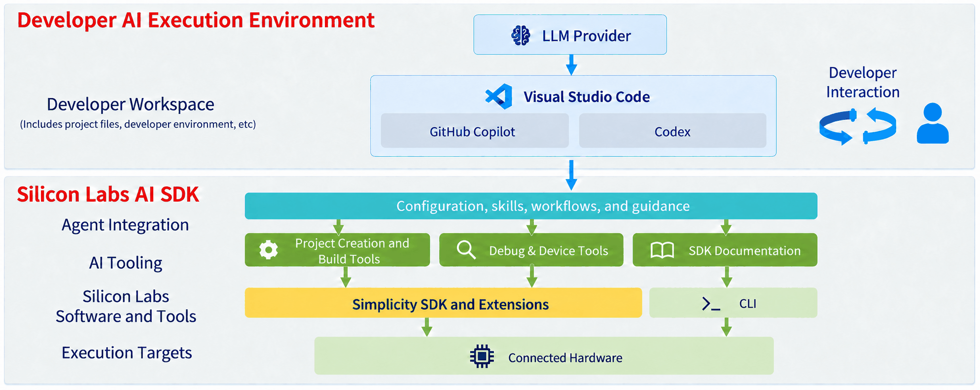Select the Codex block

[x=672, y=131]
